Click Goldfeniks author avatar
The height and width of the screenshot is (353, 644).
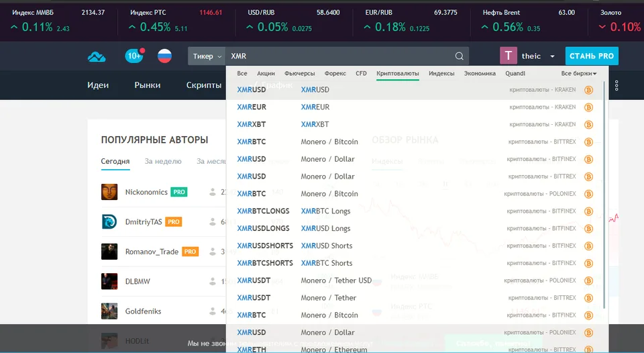pyautogui.click(x=109, y=311)
